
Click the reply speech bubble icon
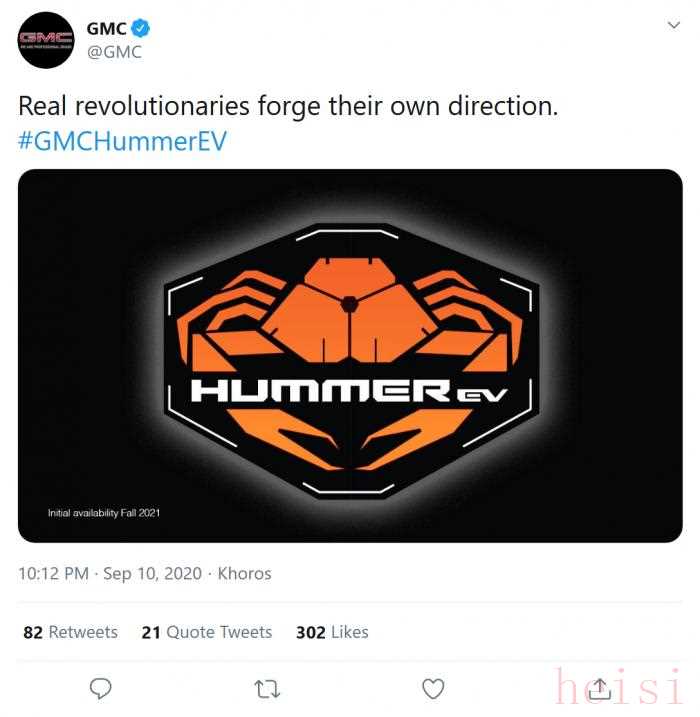100,689
